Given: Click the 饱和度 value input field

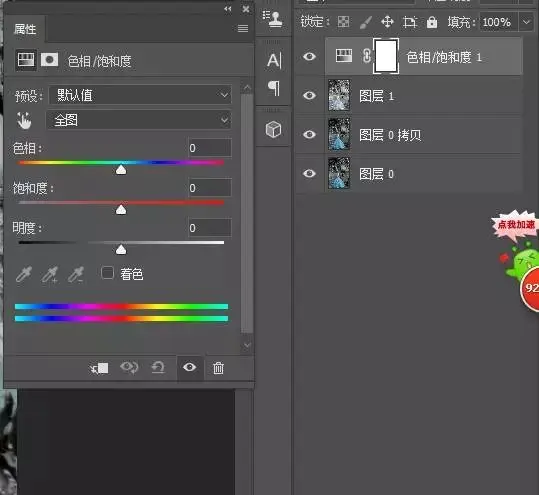Looking at the screenshot, I should (x=210, y=188).
